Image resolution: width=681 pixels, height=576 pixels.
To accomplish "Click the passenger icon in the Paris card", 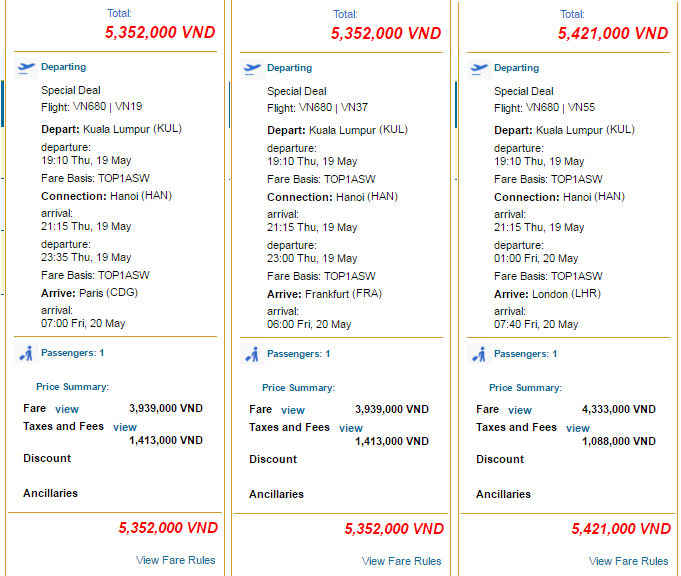I will tap(26, 354).
